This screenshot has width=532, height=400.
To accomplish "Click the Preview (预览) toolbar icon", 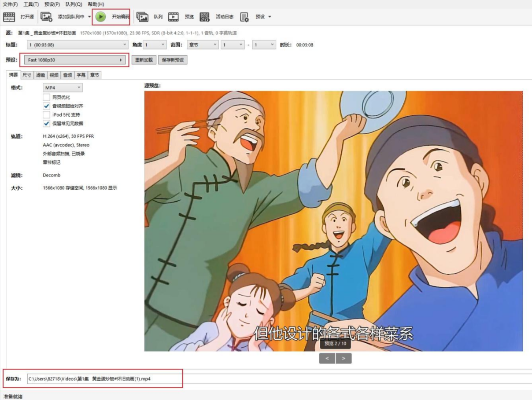I will pyautogui.click(x=174, y=17).
